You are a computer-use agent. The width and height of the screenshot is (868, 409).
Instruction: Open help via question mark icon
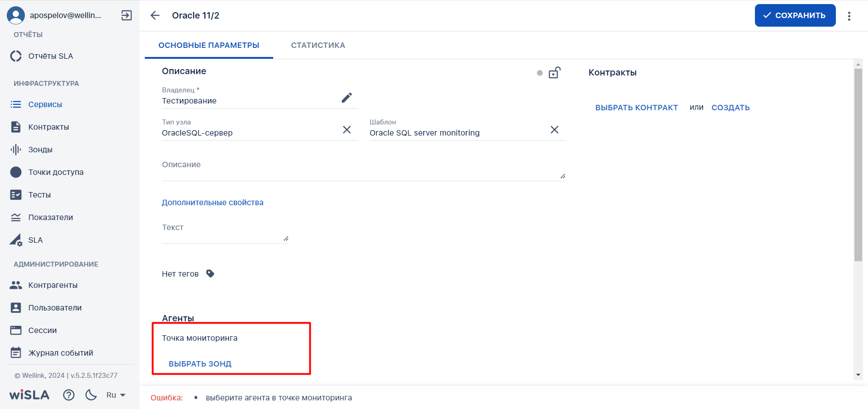tap(69, 395)
